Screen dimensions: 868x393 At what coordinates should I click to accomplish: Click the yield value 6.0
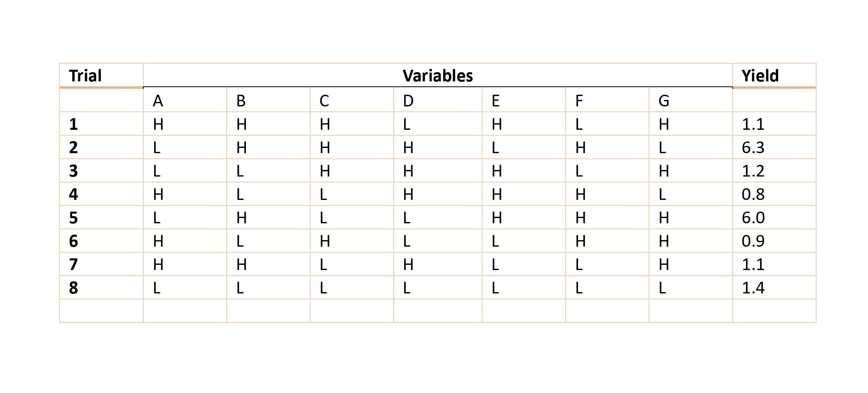point(753,218)
